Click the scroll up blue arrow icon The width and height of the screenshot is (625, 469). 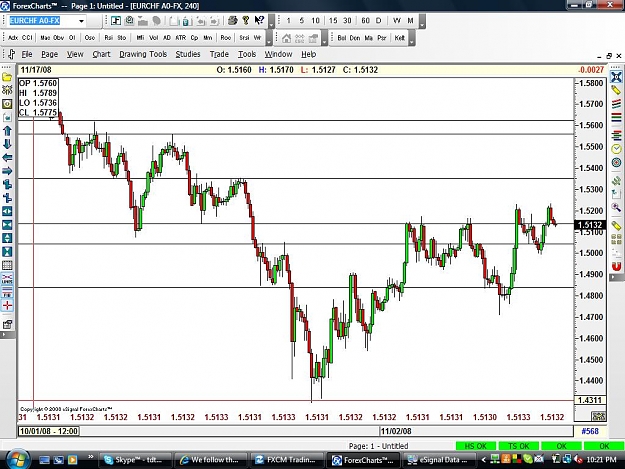7,131
